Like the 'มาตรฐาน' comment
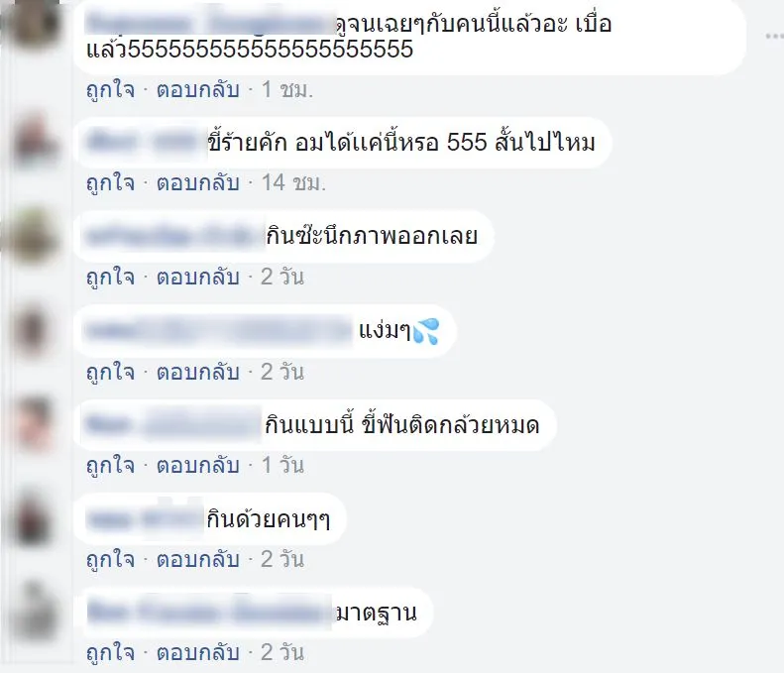The width and height of the screenshot is (784, 673). tap(110, 652)
